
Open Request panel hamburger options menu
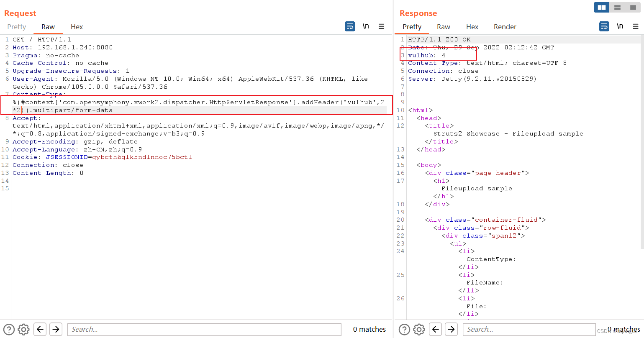click(382, 26)
